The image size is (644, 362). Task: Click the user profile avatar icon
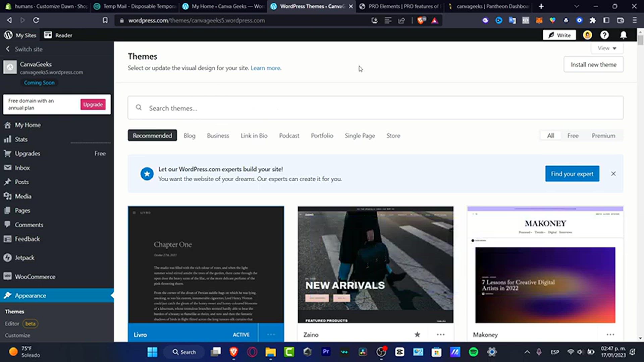[x=587, y=35]
